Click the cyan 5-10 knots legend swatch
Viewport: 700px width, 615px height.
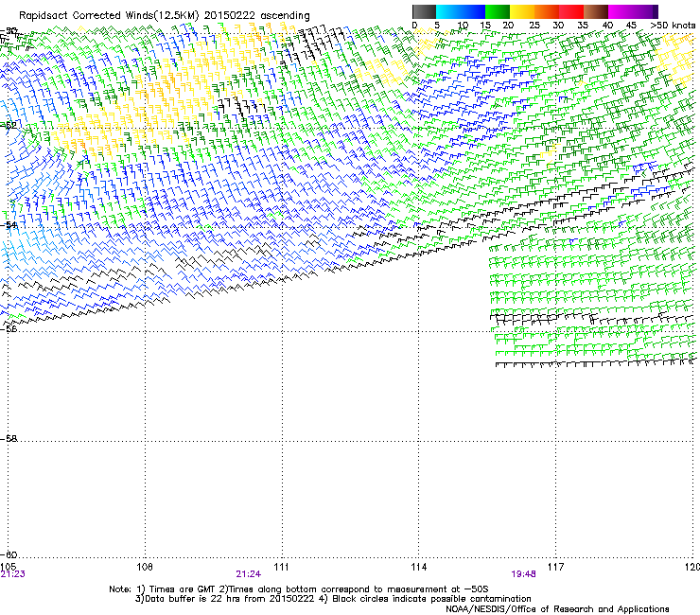tap(448, 11)
